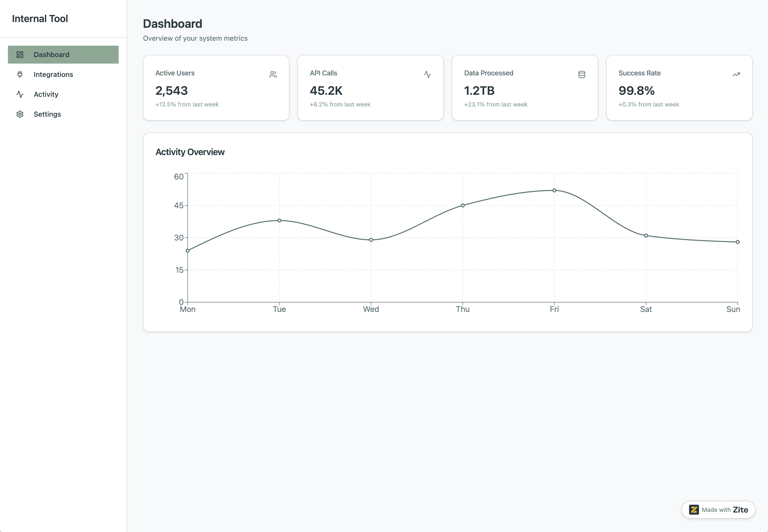Click the Tuesday data point on chart
The height and width of the screenshot is (532, 768).
pyautogui.click(x=279, y=220)
